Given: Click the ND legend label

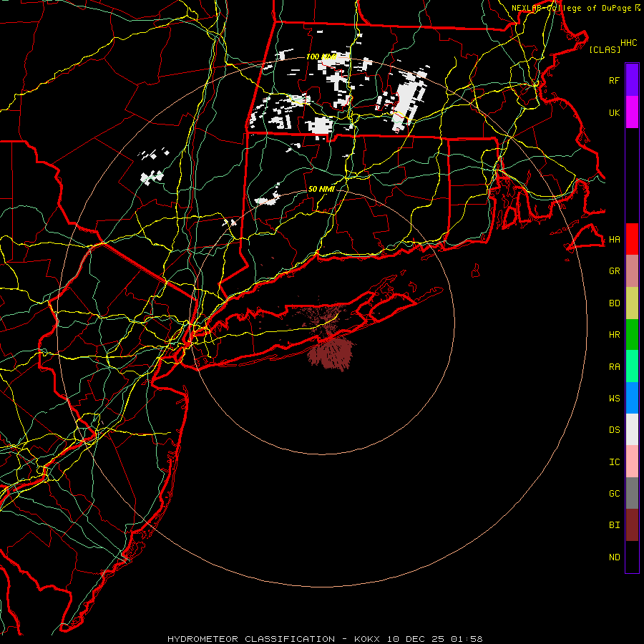Looking at the screenshot, I should point(614,557).
